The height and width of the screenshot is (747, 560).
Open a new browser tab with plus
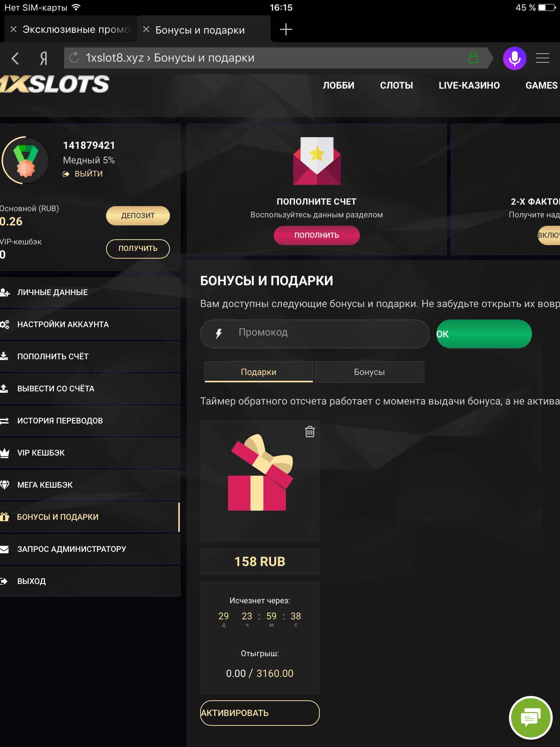coord(286,30)
